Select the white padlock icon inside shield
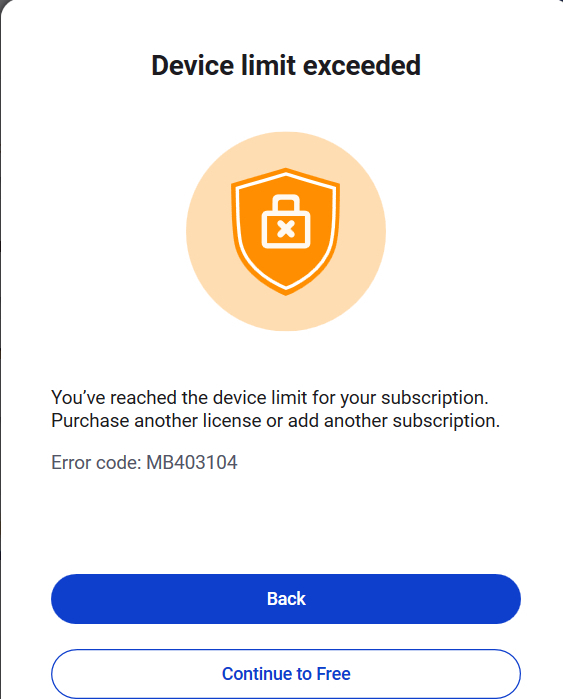This screenshot has height=699, width=563. (x=286, y=221)
